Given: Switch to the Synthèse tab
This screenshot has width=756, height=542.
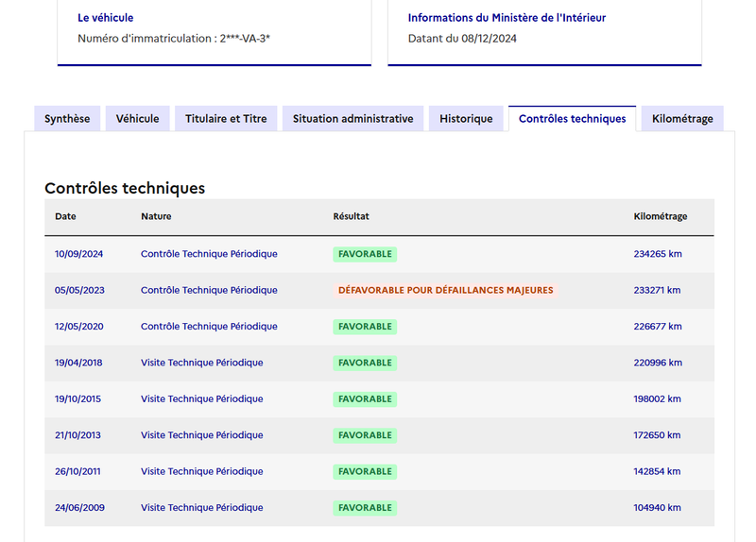Looking at the screenshot, I should point(67,119).
